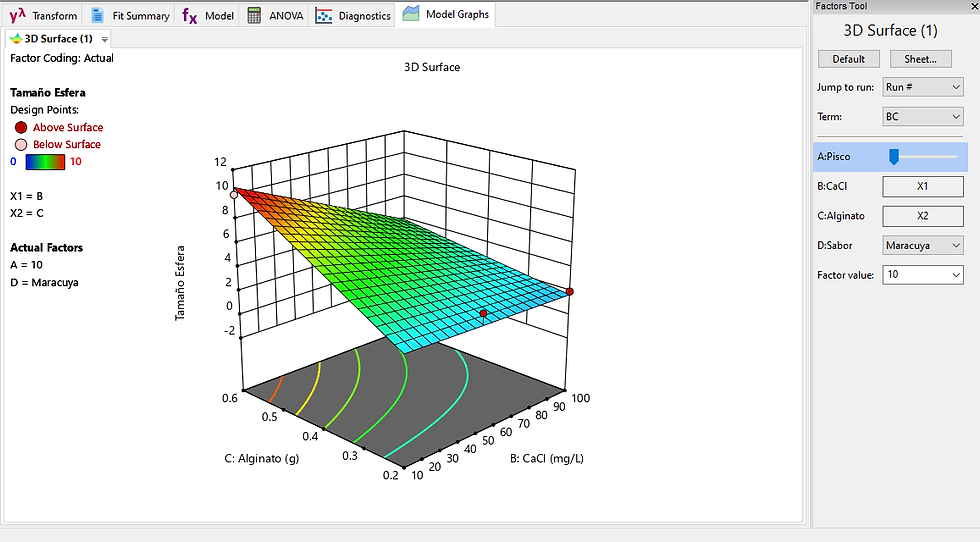The width and height of the screenshot is (980, 542).
Task: Click the Sheet... button
Action: click(x=920, y=59)
